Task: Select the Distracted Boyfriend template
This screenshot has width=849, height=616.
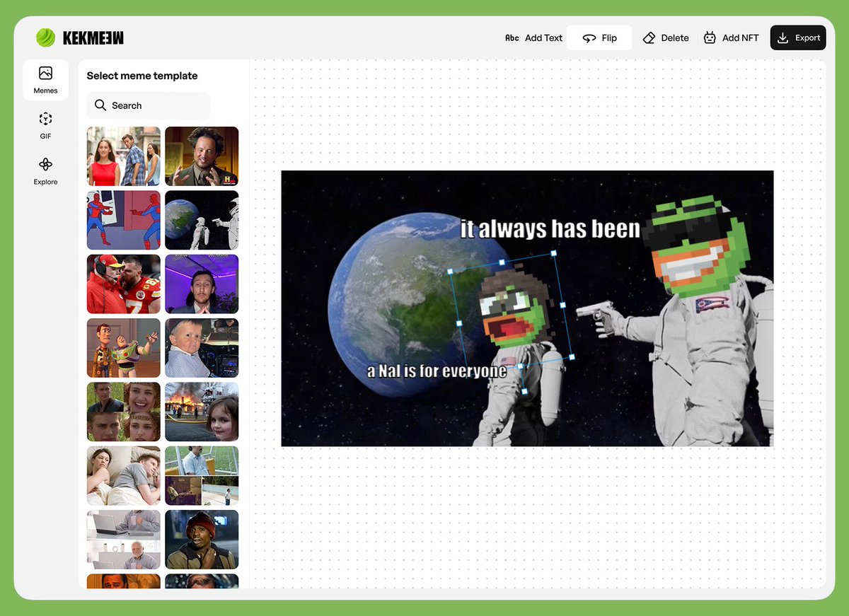Action: tap(123, 156)
